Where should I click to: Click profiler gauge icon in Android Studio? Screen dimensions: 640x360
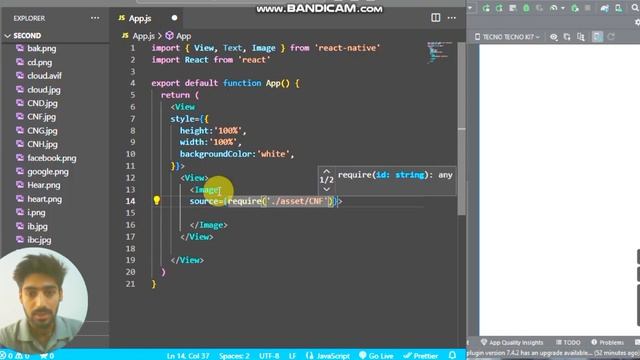[x=553, y=8]
